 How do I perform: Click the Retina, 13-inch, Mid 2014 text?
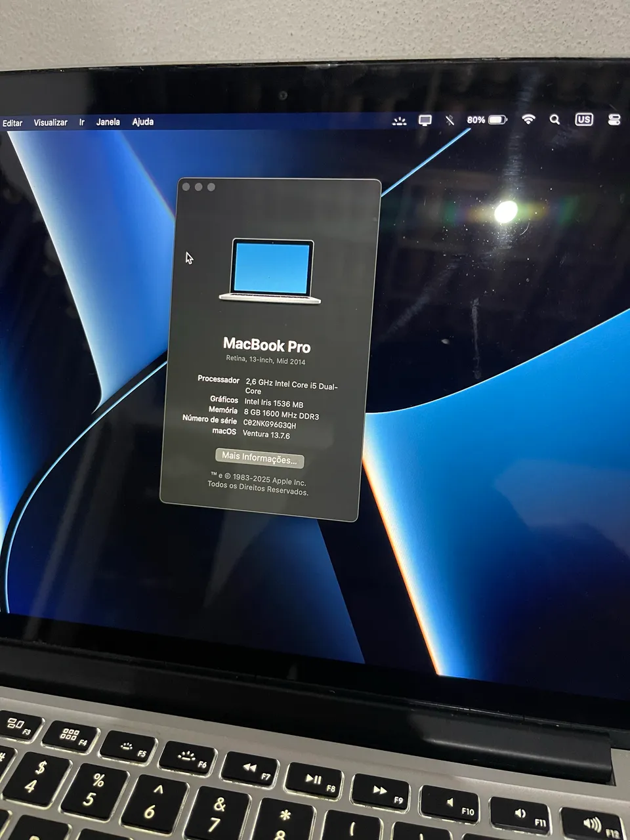(x=266, y=360)
